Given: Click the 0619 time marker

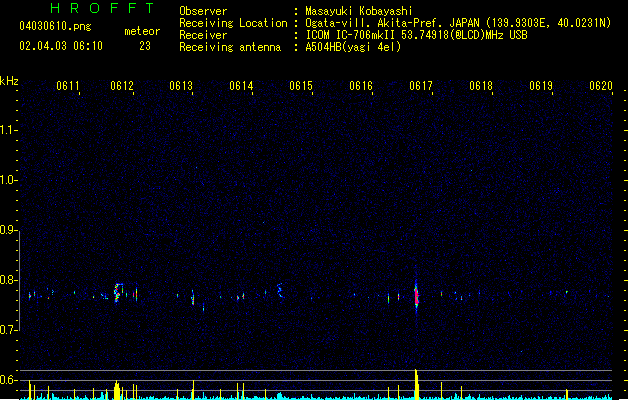Looking at the screenshot, I should pyautogui.click(x=541, y=85).
